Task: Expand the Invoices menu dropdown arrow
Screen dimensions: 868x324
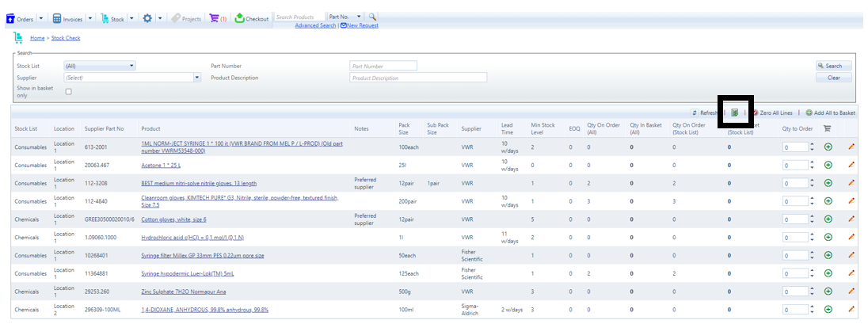Action: tap(90, 19)
